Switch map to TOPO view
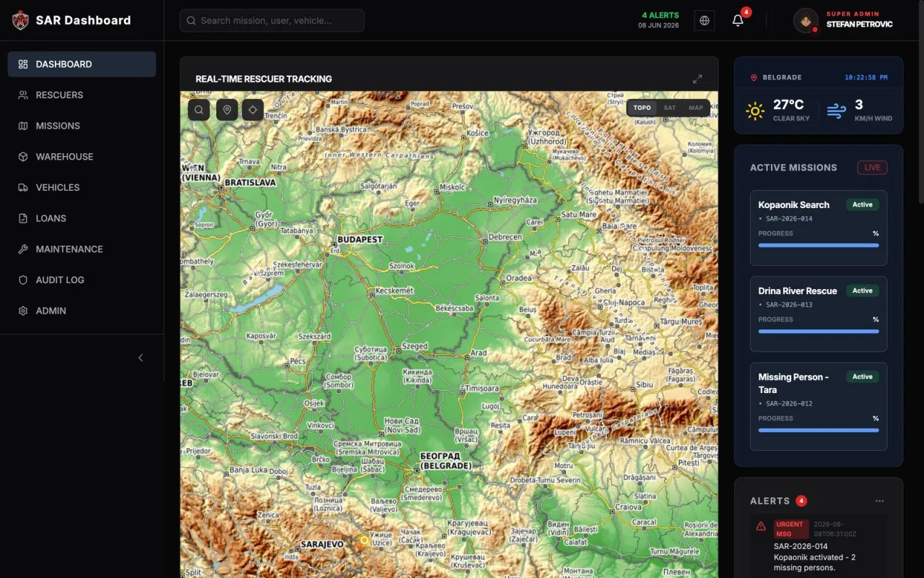 [x=642, y=108]
